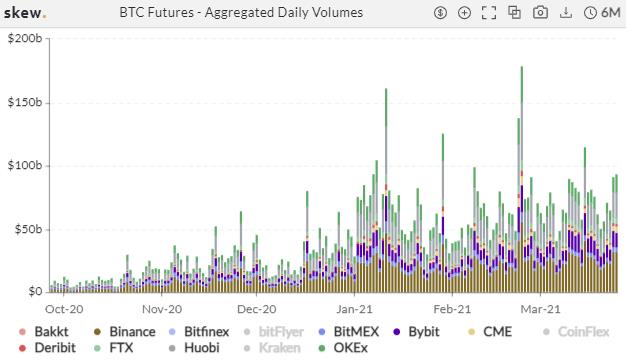Enable the greyed-out Kraken series
The width and height of the screenshot is (626, 363).
pyautogui.click(x=272, y=348)
